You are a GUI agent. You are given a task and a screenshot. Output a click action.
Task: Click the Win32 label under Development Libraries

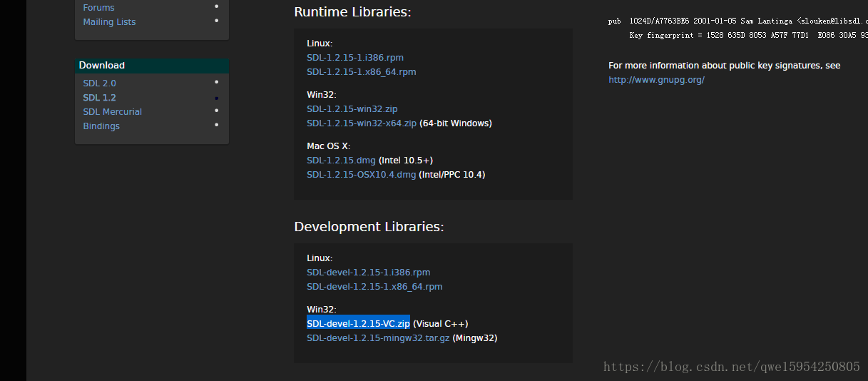click(x=321, y=310)
